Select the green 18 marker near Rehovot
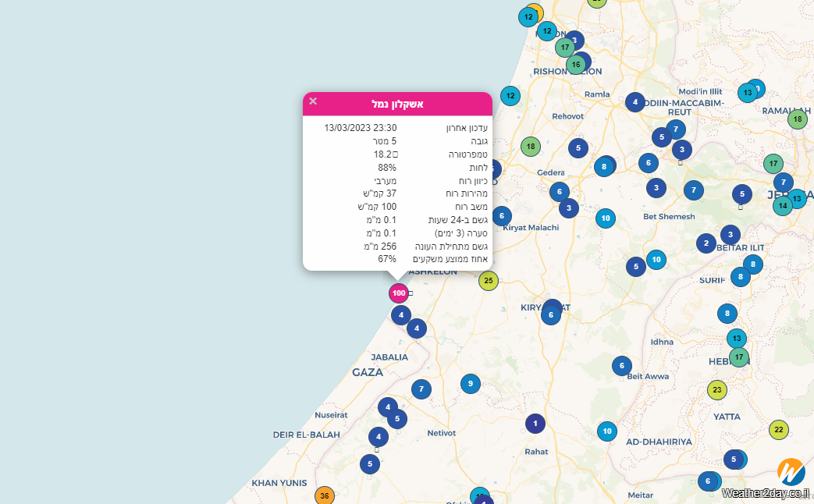 531,146
